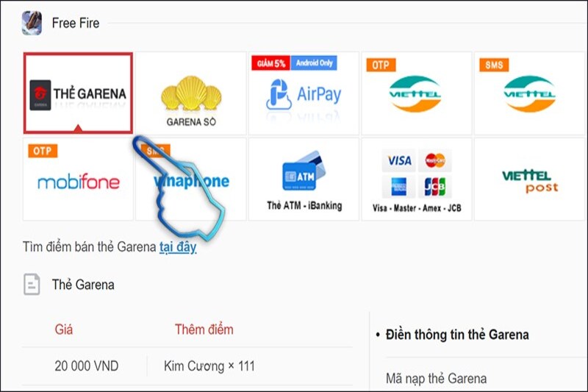Select Thẻ ATM - iBanking option
This screenshot has height=392, width=588.
point(304,179)
